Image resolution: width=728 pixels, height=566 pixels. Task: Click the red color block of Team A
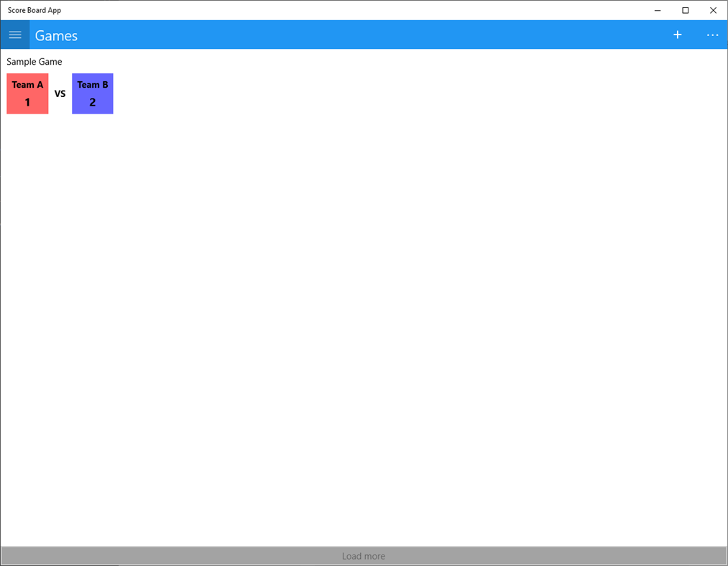27,93
